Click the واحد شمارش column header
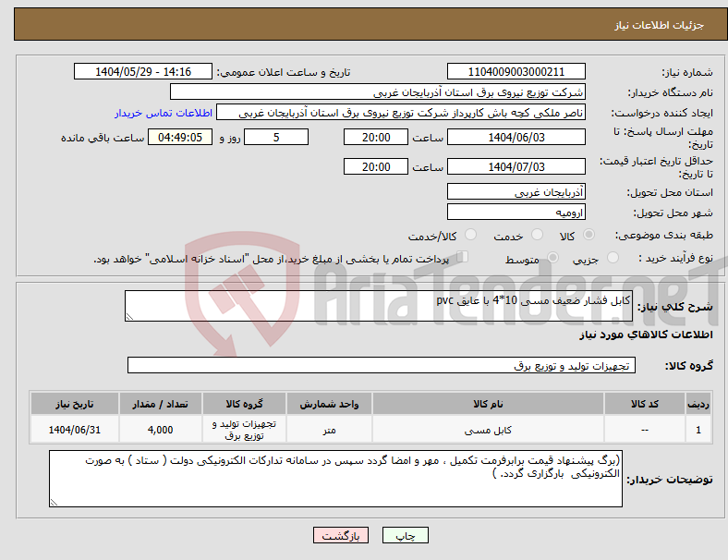728x560 pixels. point(329,404)
